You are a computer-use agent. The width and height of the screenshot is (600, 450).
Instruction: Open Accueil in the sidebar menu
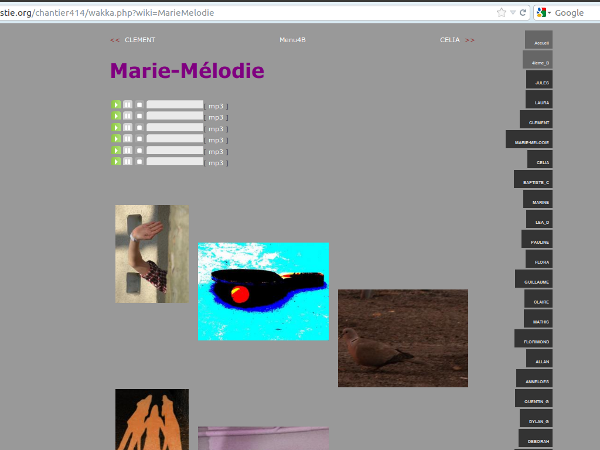539,42
